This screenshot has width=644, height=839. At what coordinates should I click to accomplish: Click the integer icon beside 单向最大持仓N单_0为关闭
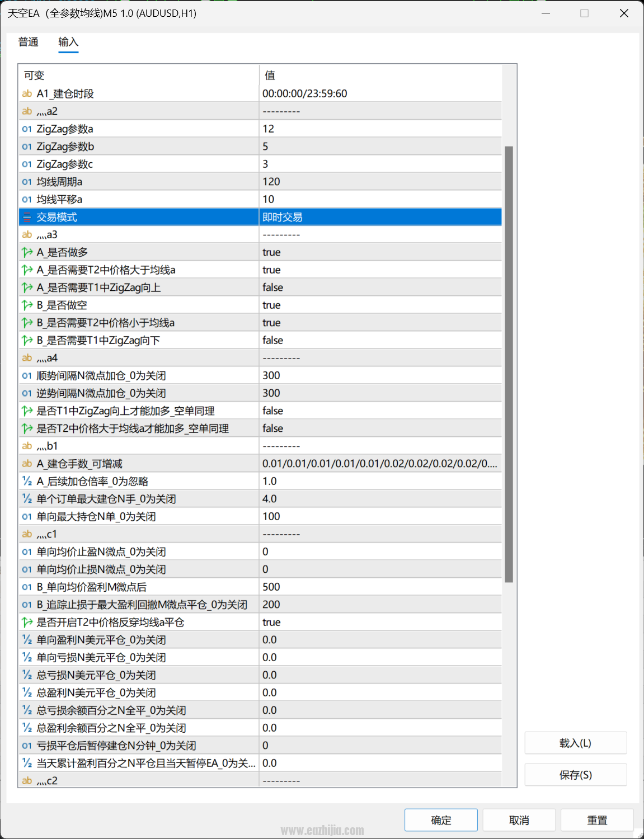coord(27,517)
